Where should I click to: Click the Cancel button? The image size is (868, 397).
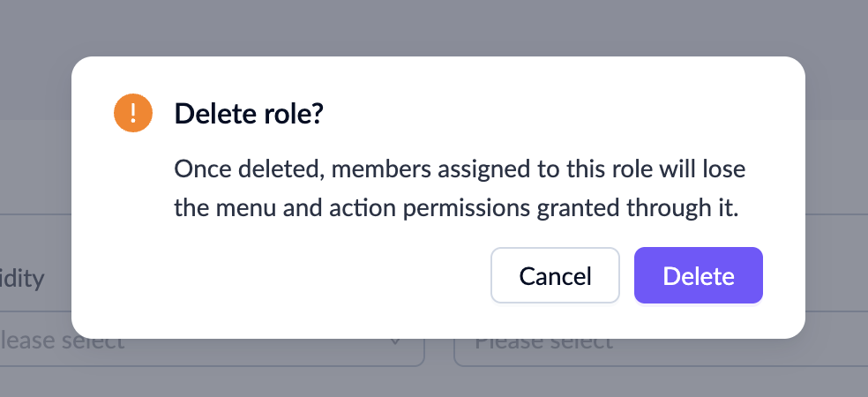[x=555, y=276]
